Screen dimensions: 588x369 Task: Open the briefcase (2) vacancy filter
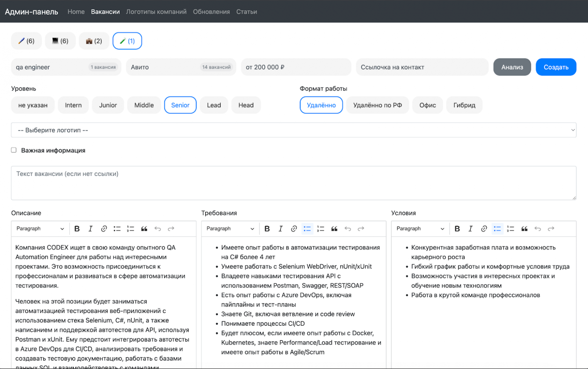point(94,41)
